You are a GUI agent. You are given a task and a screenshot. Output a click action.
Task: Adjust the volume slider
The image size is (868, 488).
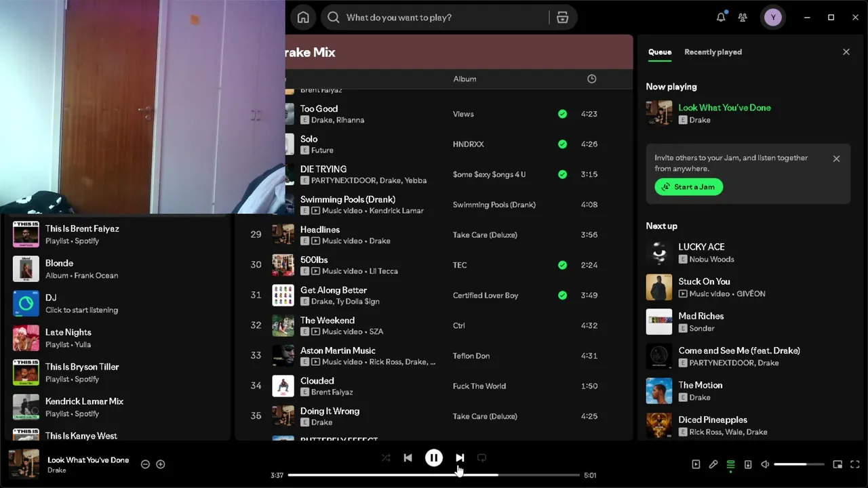[x=799, y=464]
